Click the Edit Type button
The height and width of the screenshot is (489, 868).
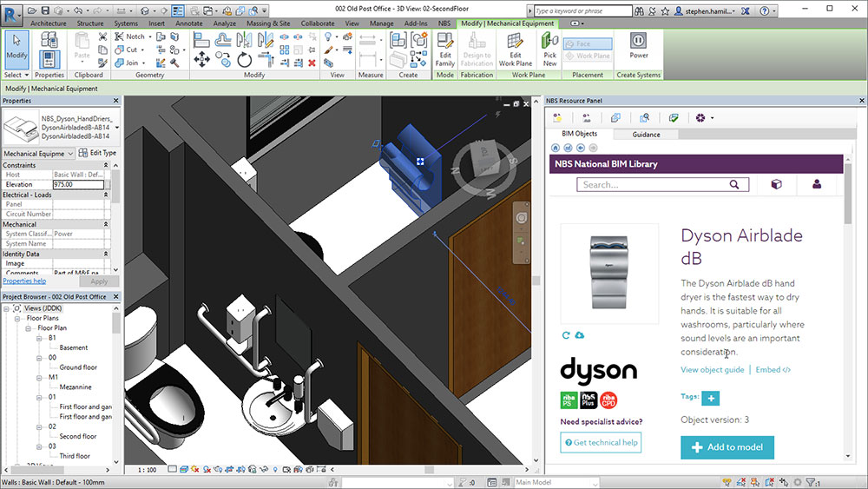pyautogui.click(x=97, y=153)
